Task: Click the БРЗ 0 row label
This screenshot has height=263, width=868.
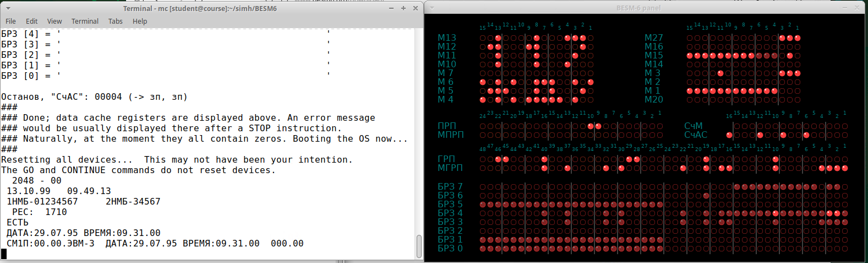Action: (x=450, y=249)
